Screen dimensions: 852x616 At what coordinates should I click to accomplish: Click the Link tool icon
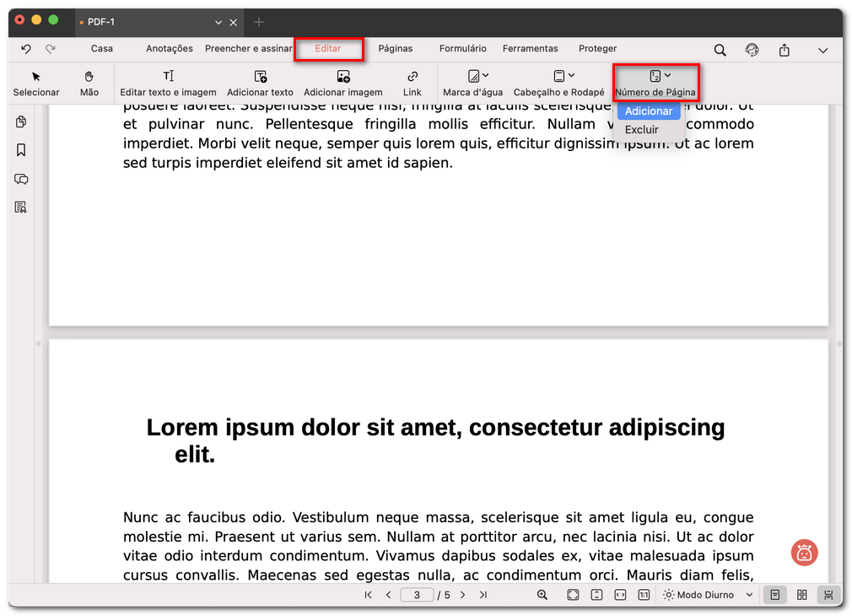coord(413,77)
